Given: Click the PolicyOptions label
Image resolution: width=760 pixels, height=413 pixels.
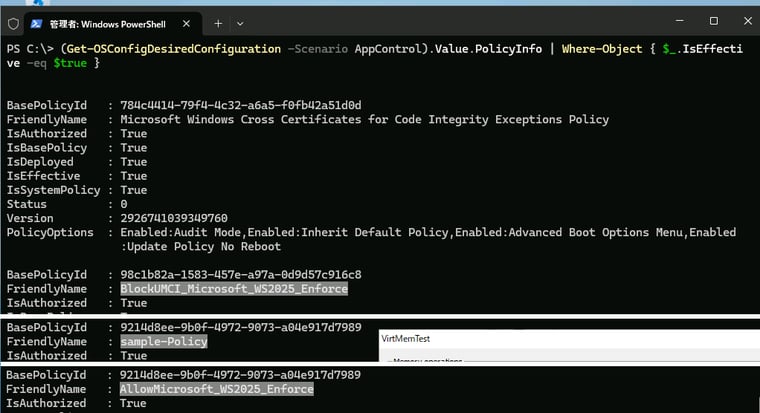Looking at the screenshot, I should [x=50, y=232].
